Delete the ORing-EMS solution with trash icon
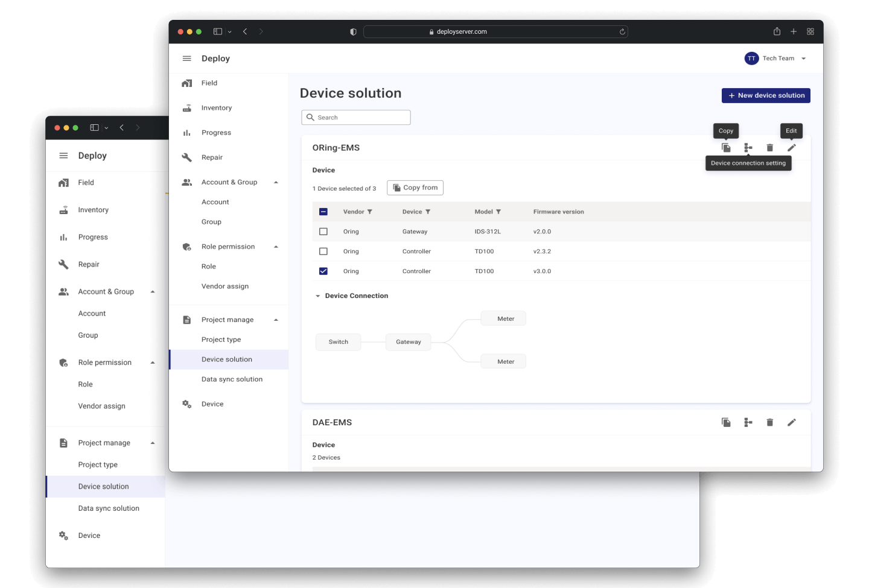Screen dimensions: 869x588 [770, 148]
